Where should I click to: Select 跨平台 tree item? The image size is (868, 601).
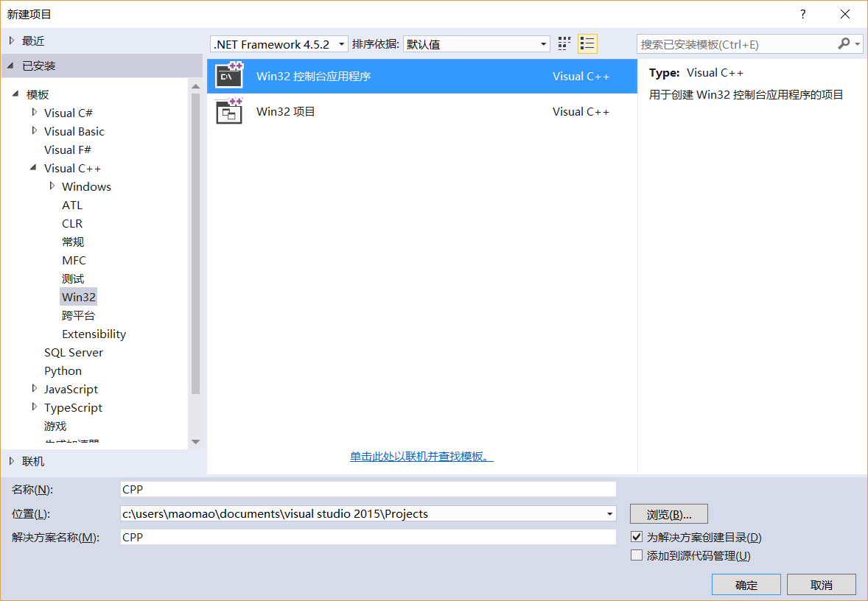[78, 315]
